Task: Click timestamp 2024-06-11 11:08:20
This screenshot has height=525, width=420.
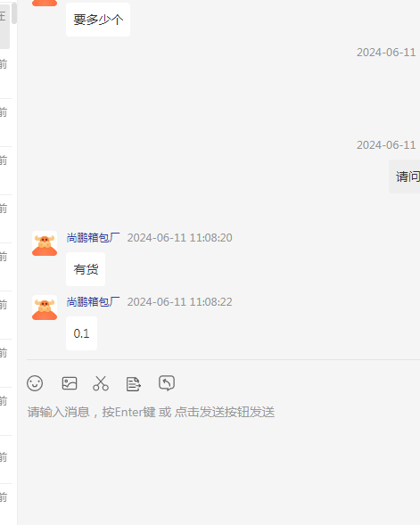Action: (179, 238)
